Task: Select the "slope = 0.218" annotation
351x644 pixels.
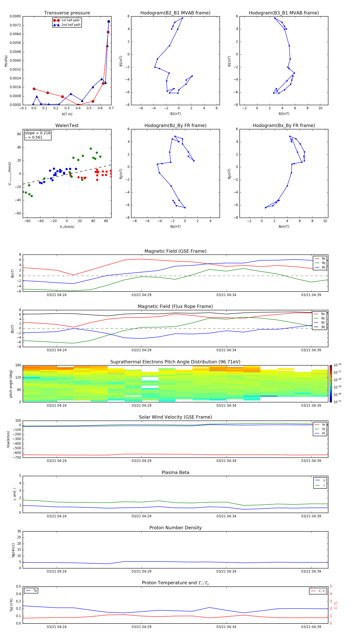Action: [x=37, y=133]
